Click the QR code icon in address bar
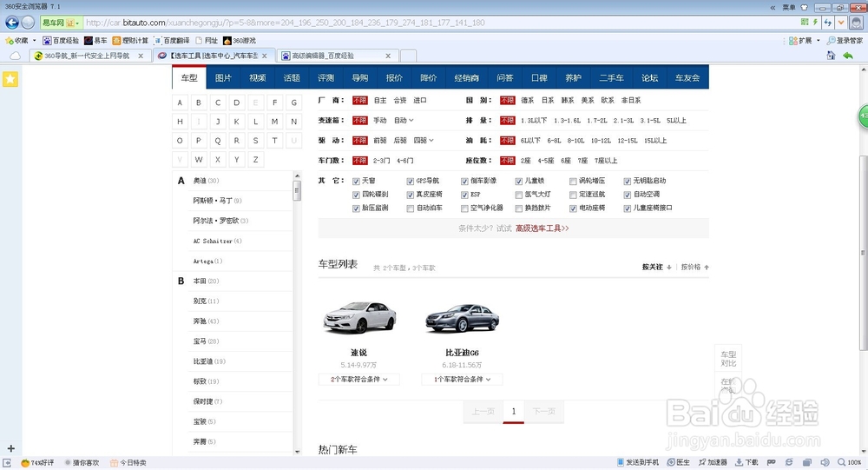868x470 pixels. tap(805, 23)
